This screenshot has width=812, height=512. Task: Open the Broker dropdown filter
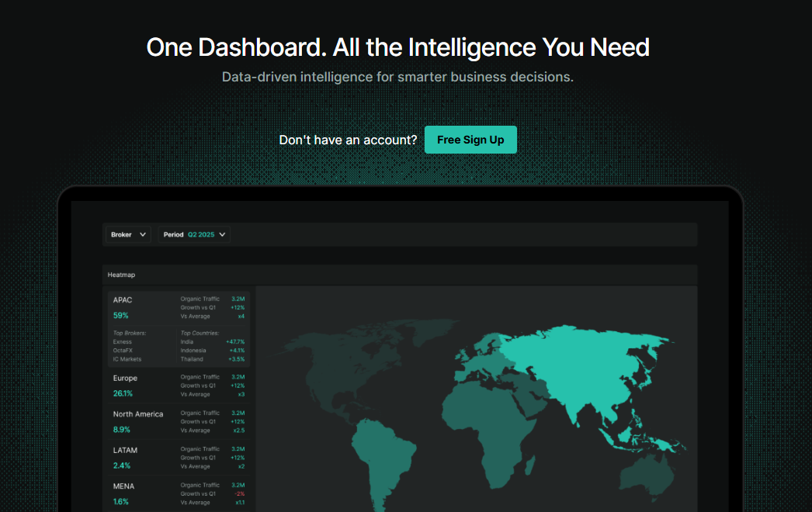[127, 234]
